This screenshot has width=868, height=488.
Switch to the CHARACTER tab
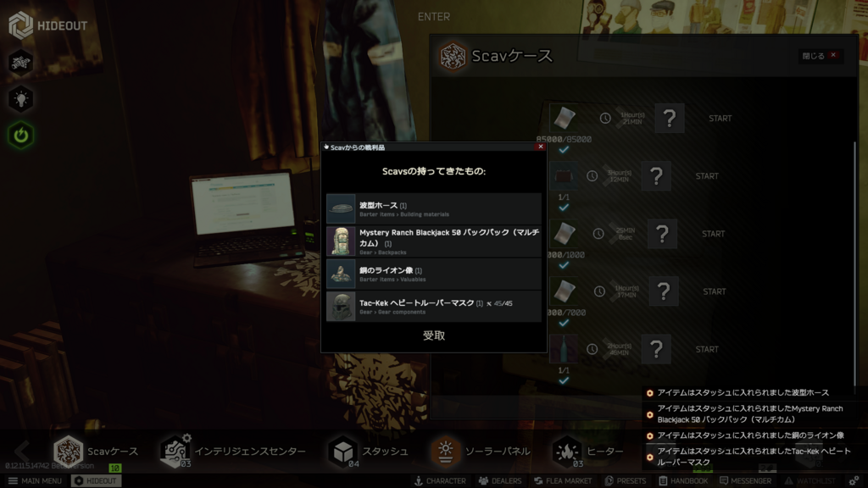[x=439, y=480]
